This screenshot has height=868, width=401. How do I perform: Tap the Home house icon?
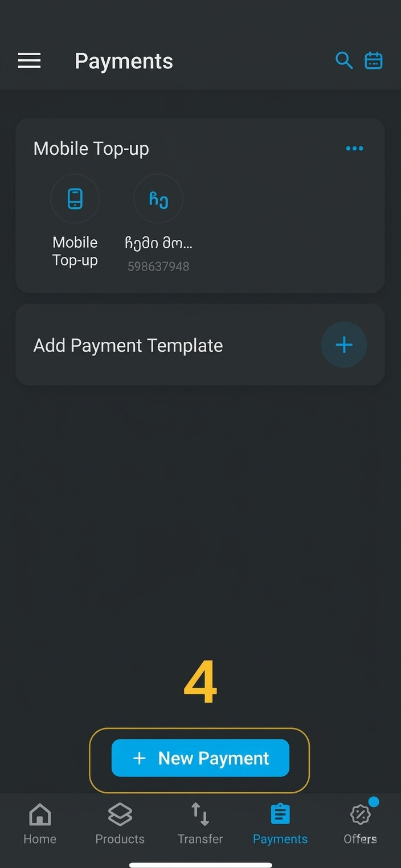point(40,814)
